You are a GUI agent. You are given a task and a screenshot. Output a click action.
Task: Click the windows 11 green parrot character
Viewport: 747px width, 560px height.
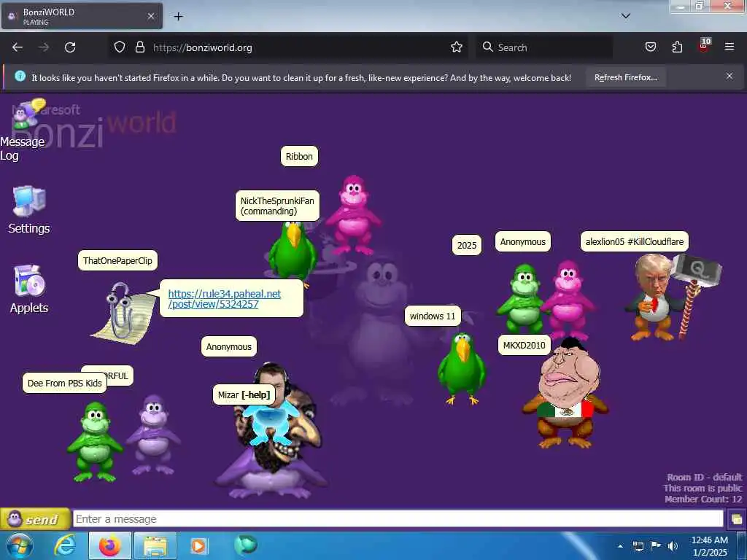point(461,368)
